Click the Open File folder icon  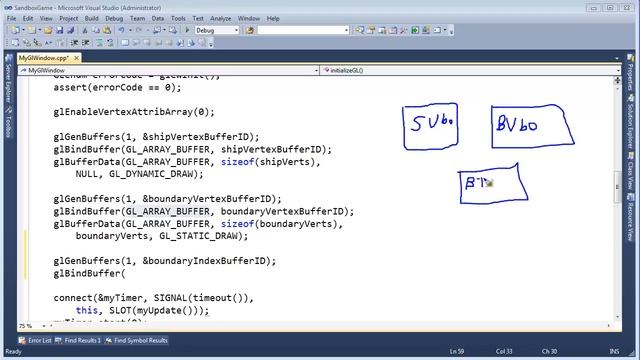click(48, 30)
